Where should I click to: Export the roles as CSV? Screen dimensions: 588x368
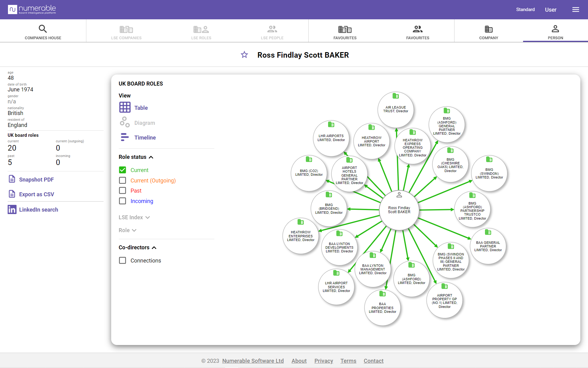(x=31, y=194)
